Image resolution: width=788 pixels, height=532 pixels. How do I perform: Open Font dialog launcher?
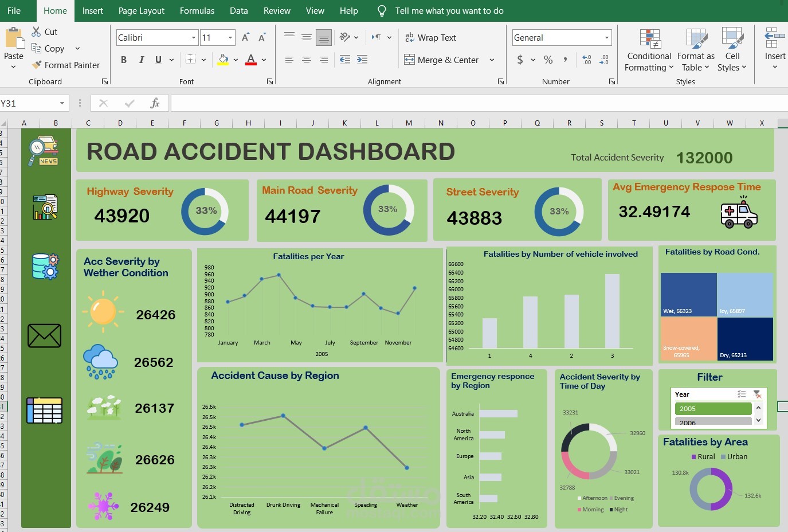[270, 81]
